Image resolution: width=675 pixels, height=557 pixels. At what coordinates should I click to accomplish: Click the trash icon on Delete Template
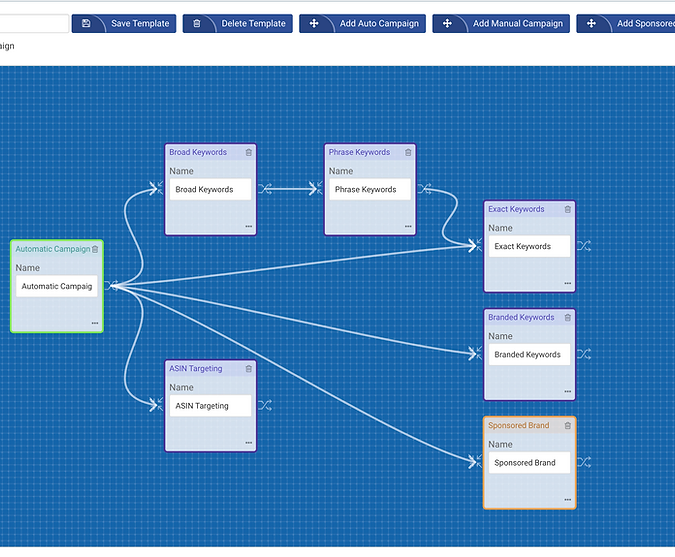click(x=197, y=23)
